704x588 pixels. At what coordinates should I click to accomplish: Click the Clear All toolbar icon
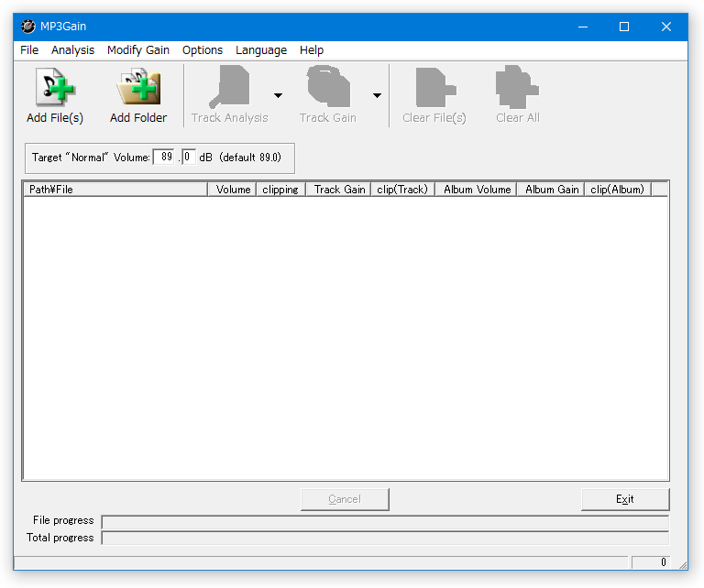click(517, 87)
